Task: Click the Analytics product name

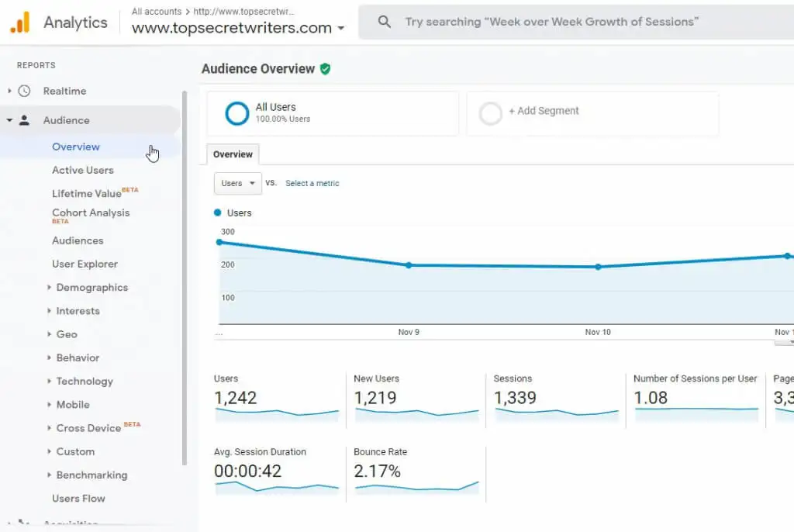Action: click(x=75, y=22)
